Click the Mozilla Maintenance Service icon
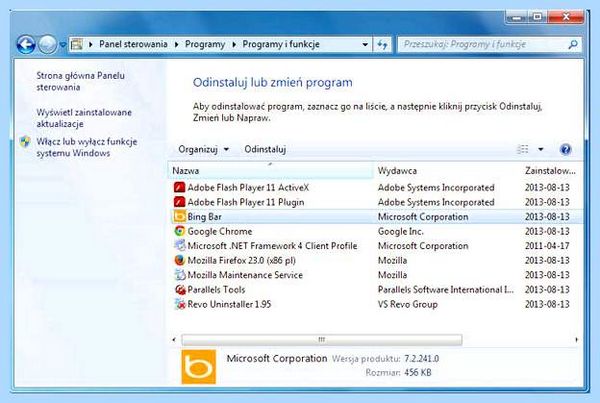The image size is (600, 403). [179, 275]
